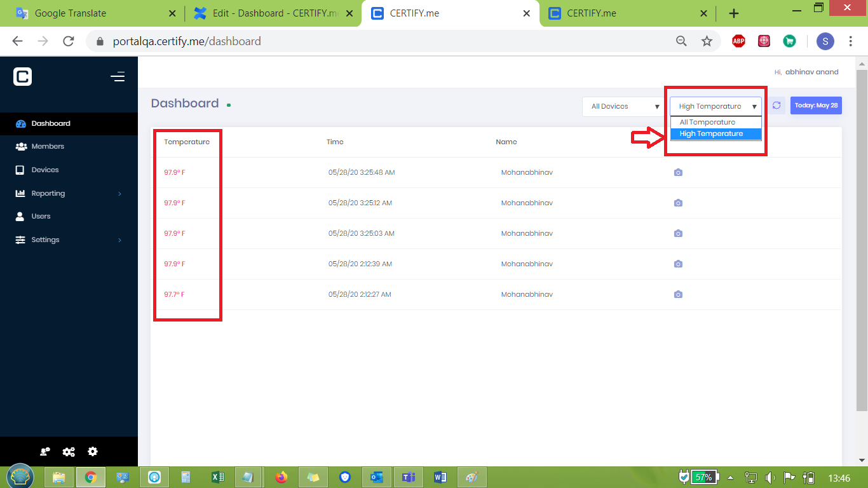
Task: Open Excel from the taskbar
Action: tap(218, 477)
